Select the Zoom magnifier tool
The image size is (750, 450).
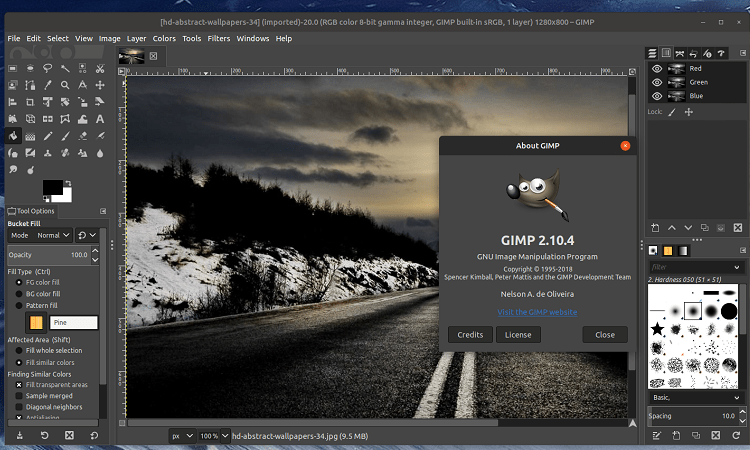(x=65, y=85)
